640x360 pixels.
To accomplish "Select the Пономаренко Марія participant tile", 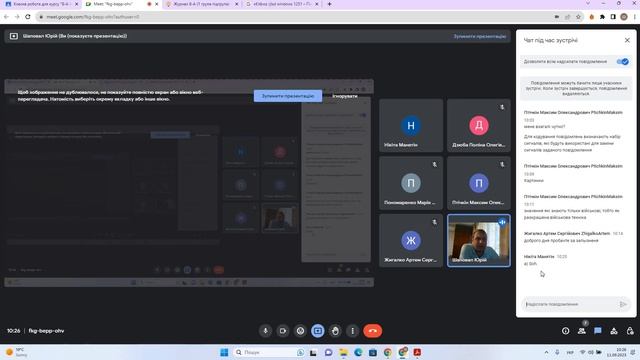I will pyautogui.click(x=411, y=183).
